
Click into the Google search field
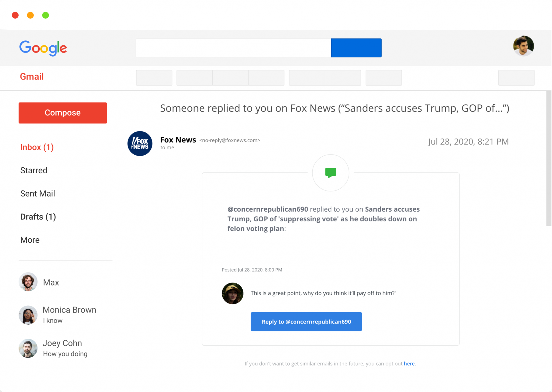tap(233, 48)
